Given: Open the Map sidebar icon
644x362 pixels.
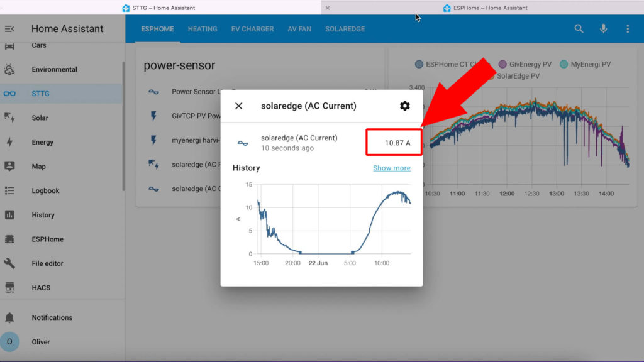Looking at the screenshot, I should coord(9,166).
